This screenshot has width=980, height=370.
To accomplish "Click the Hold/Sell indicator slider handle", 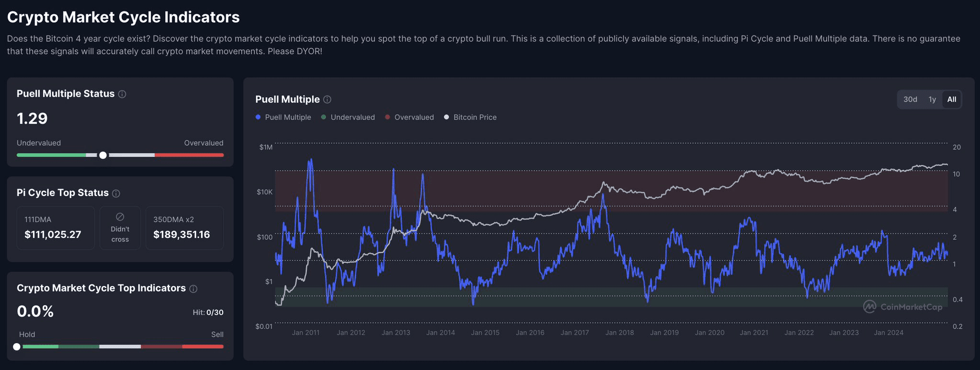I will (x=17, y=347).
